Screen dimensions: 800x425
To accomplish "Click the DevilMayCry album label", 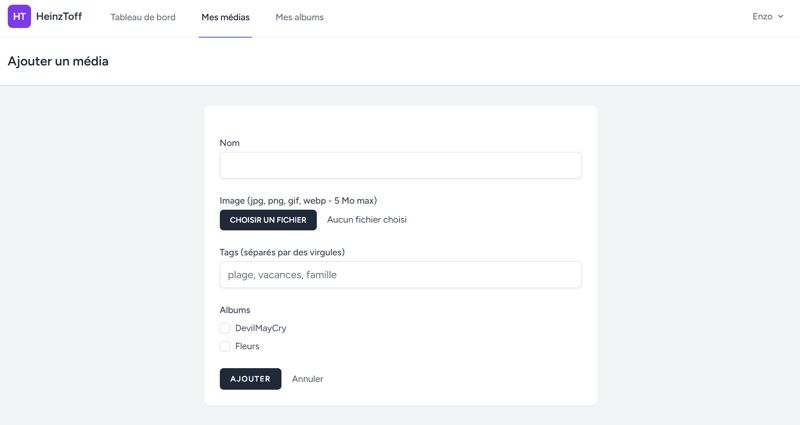I will point(261,328).
